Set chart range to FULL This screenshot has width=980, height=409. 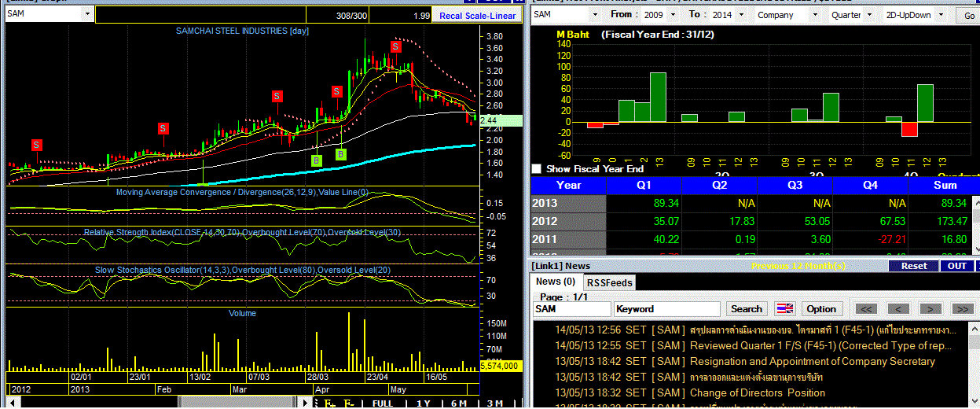click(x=383, y=403)
